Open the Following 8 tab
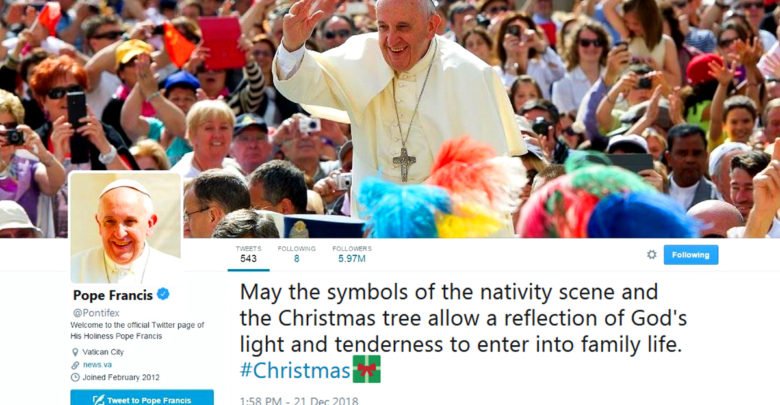 [296, 254]
